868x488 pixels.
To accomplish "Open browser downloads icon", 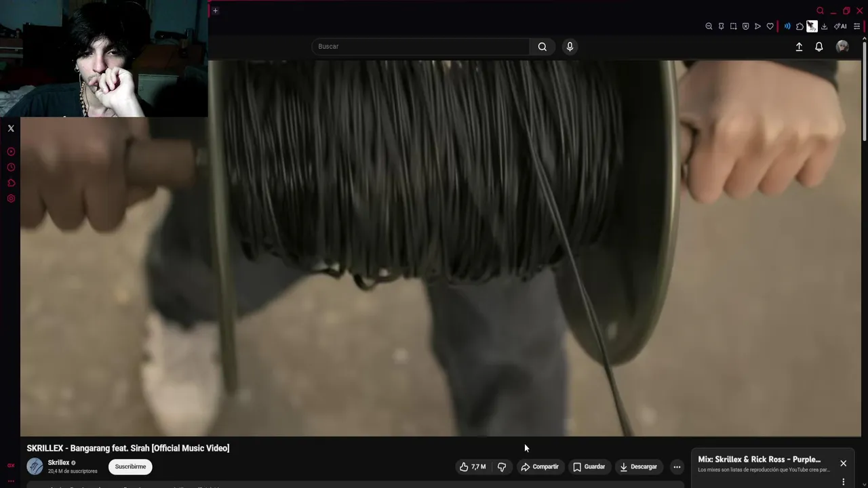I will pos(824,26).
